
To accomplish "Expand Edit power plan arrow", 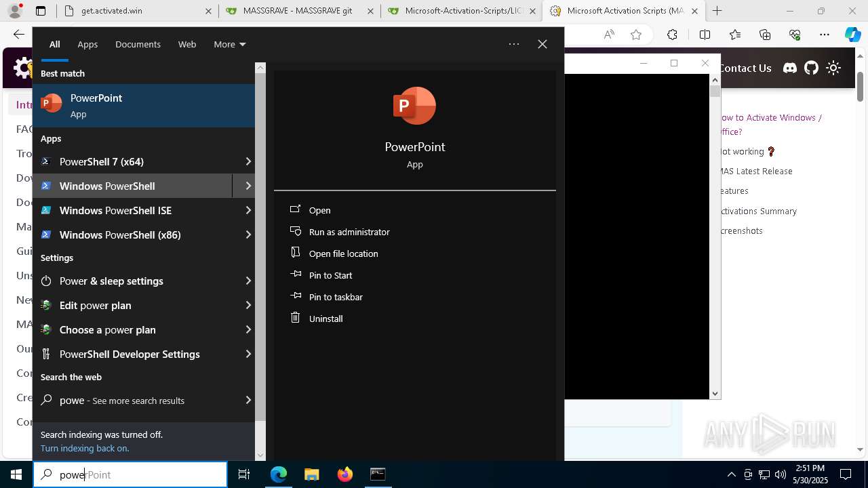I will point(248,305).
